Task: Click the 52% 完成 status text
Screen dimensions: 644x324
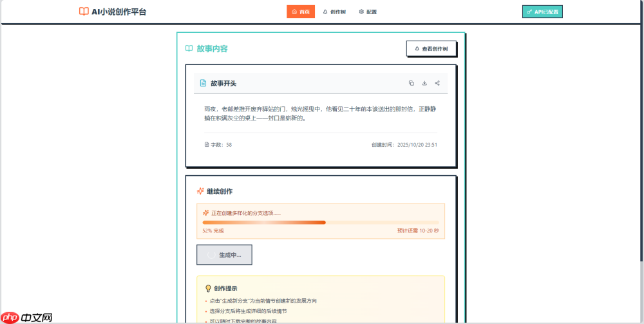Action: coord(213,231)
